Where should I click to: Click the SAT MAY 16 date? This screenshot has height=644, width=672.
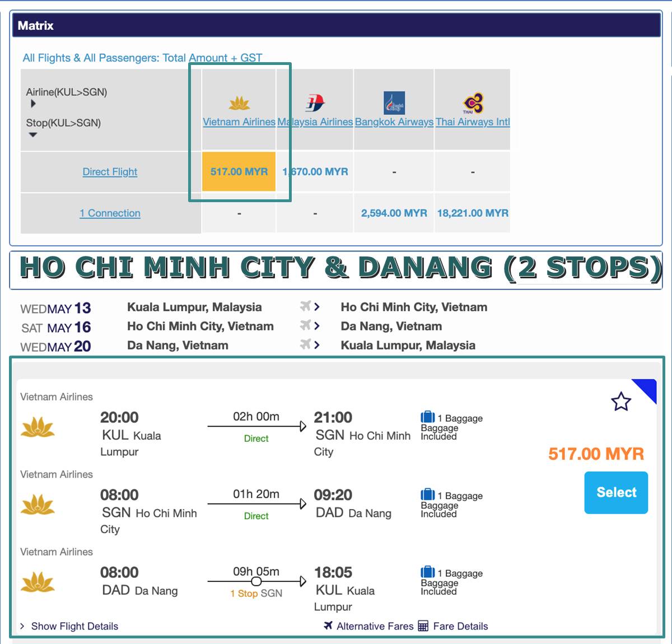[x=55, y=327]
